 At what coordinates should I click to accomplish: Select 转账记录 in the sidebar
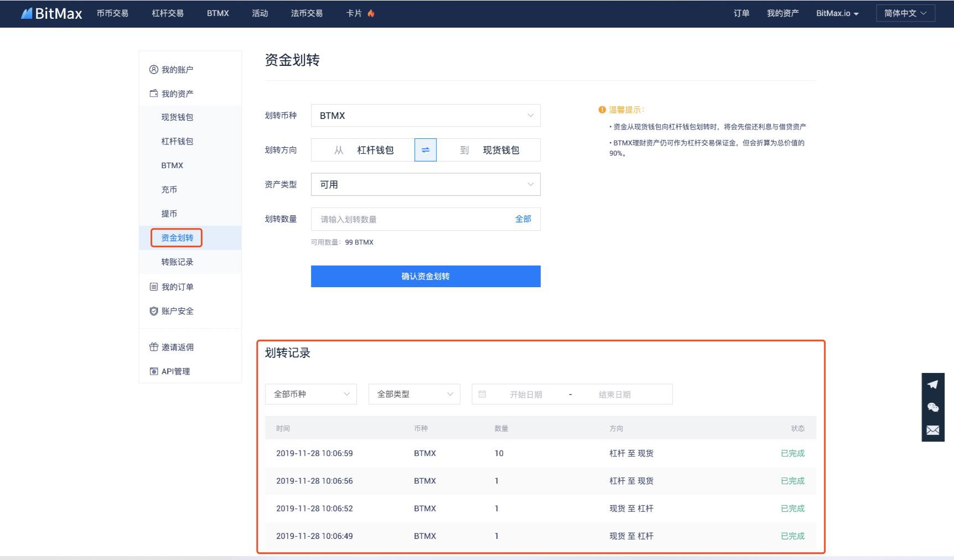click(177, 262)
